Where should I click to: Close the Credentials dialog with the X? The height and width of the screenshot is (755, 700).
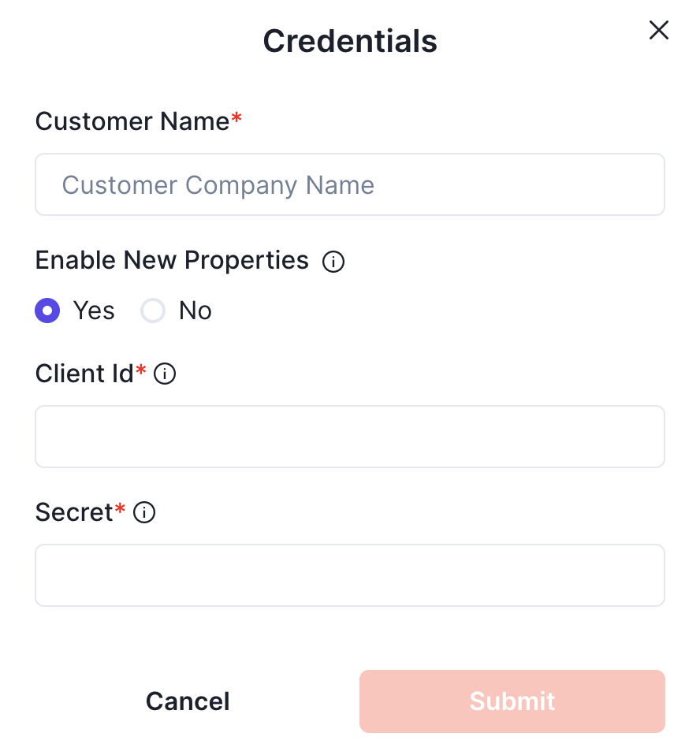click(658, 31)
